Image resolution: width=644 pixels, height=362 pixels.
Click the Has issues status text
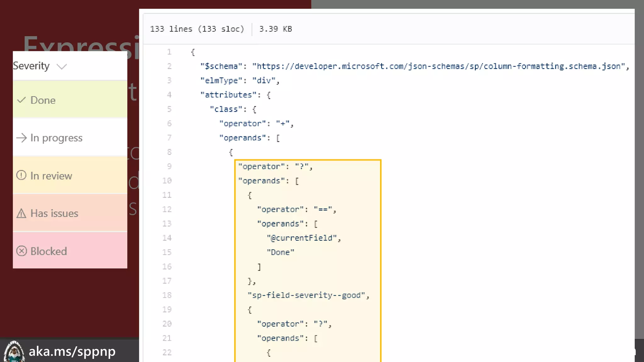(x=54, y=214)
